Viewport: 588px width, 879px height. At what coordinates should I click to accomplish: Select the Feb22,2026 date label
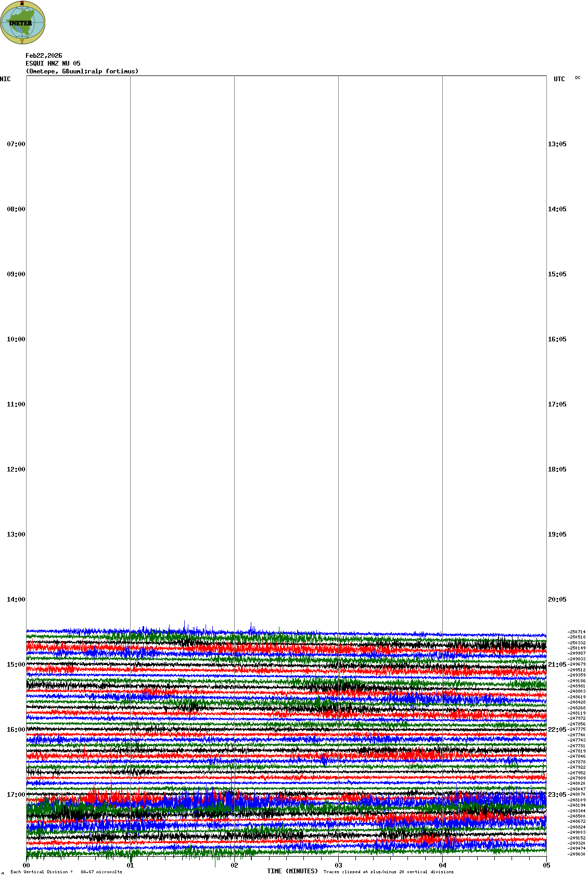[44, 56]
